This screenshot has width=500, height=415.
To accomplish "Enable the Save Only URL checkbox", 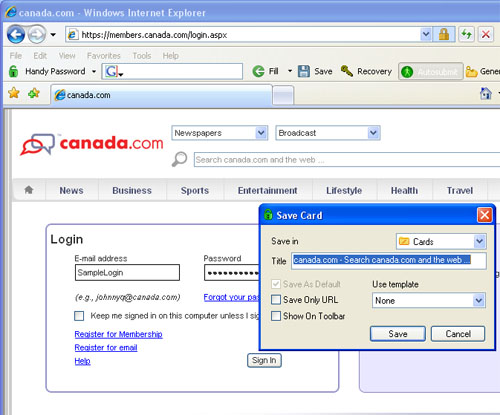I will tap(276, 300).
